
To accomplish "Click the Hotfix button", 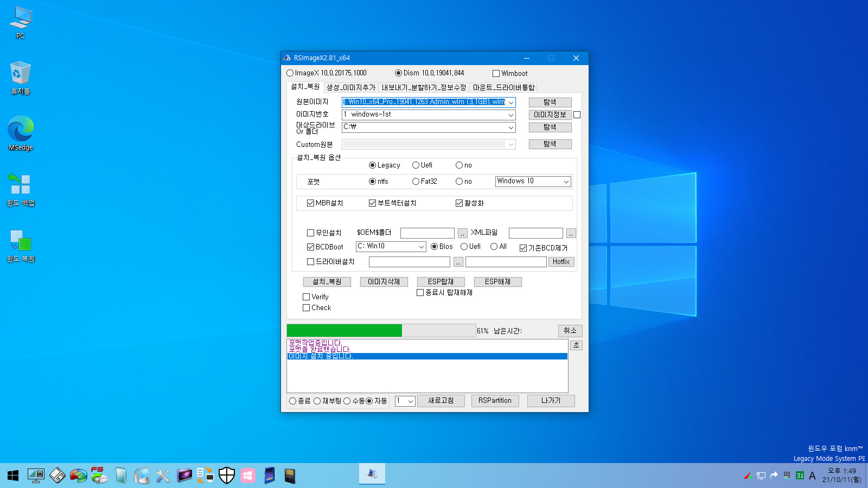I will [561, 262].
